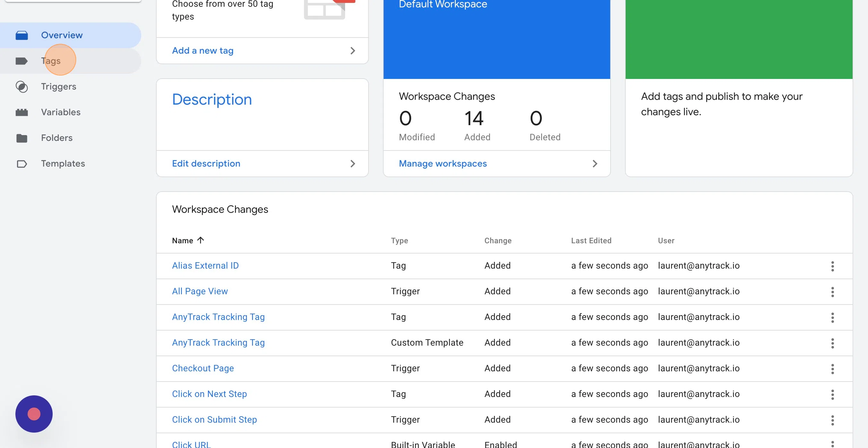Open three-dot menu for Checkout Page row
This screenshot has height=448, width=868.
[832, 369]
